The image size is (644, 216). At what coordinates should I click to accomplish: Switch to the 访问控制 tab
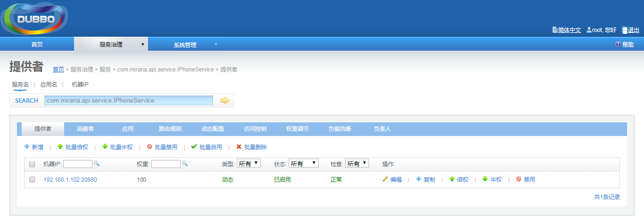pos(255,129)
